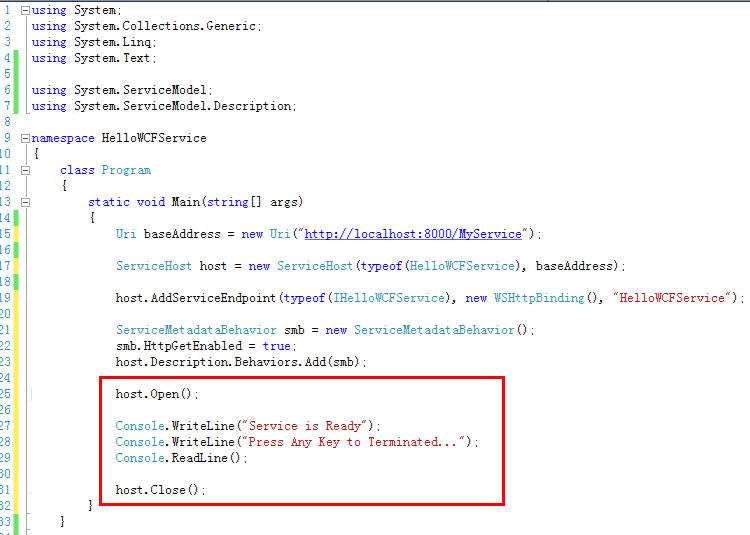Click the "Service is Ready" string
The height and width of the screenshot is (535, 750).
click(x=305, y=426)
